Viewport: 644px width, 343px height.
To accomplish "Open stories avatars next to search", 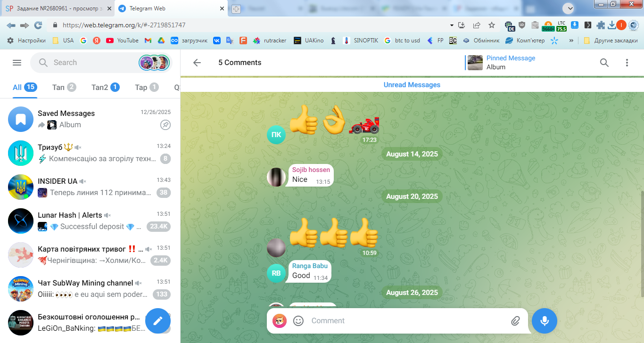I will (154, 63).
